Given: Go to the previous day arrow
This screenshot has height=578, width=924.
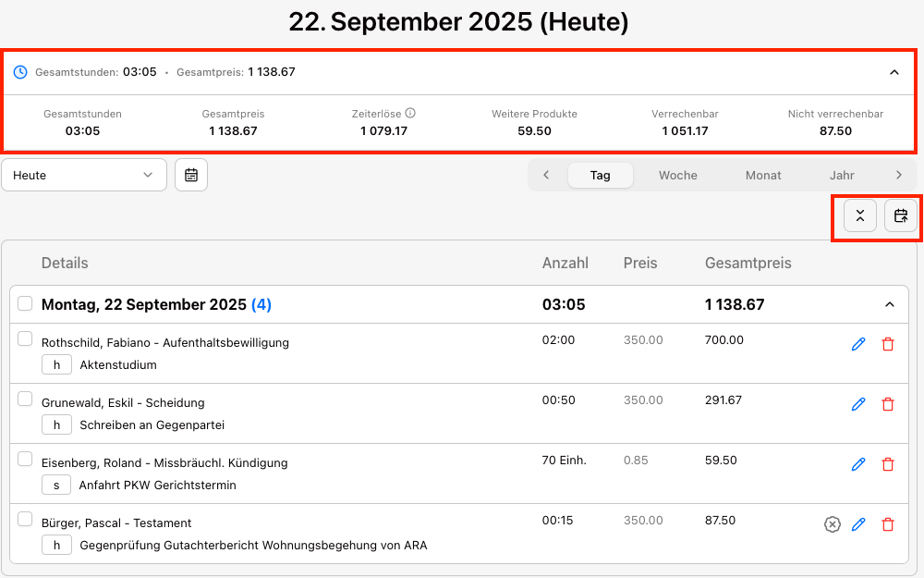Looking at the screenshot, I should pyautogui.click(x=547, y=175).
